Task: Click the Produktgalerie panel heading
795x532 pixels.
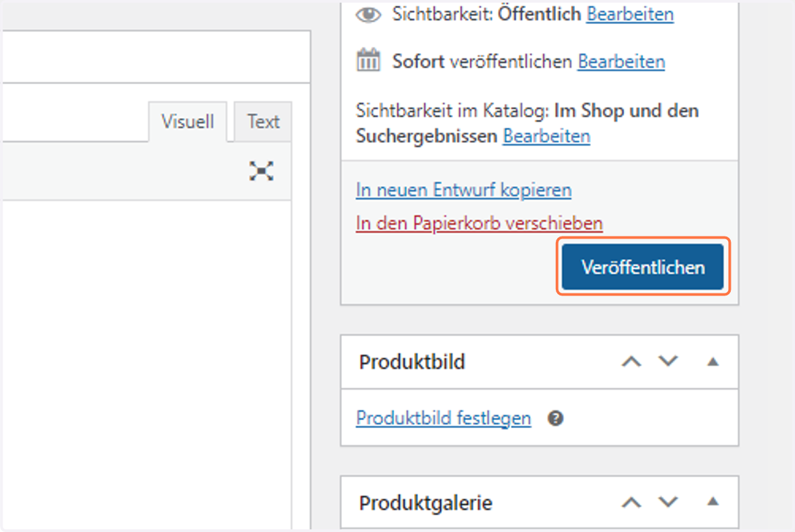Action: click(426, 503)
